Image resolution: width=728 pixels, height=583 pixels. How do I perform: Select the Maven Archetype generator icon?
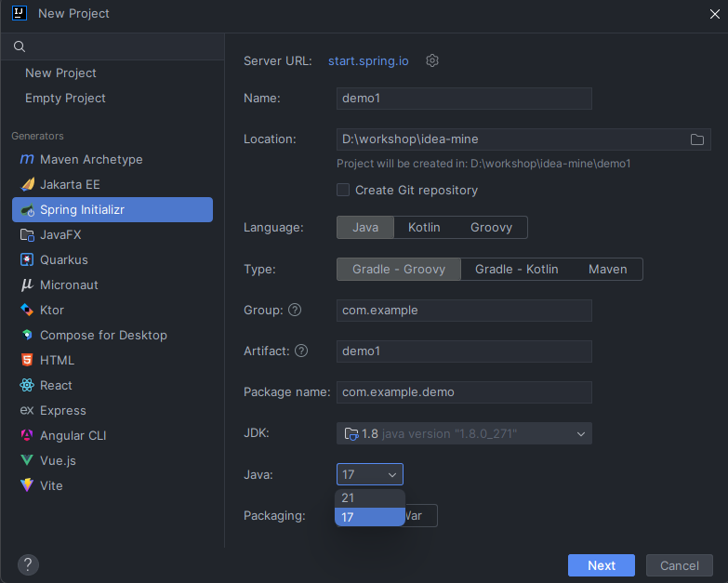28,160
